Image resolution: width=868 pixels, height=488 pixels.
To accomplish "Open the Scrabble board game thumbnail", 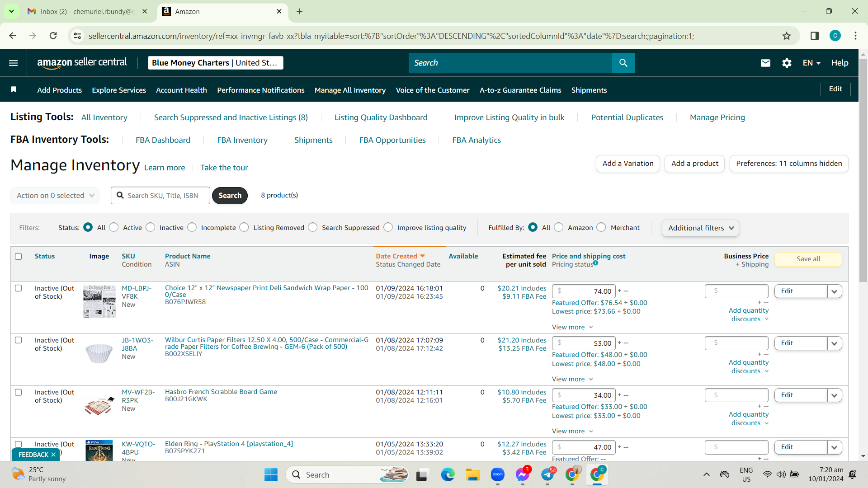I will 99,406.
